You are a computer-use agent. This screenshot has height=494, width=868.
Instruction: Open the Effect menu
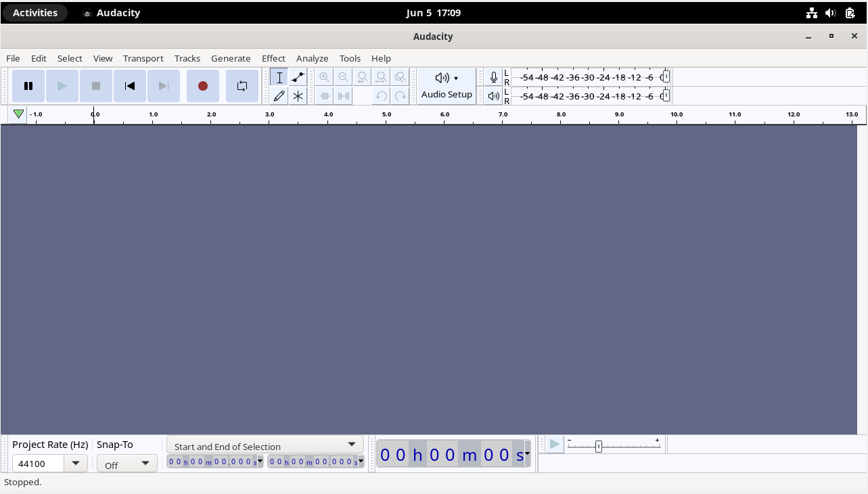(x=273, y=58)
